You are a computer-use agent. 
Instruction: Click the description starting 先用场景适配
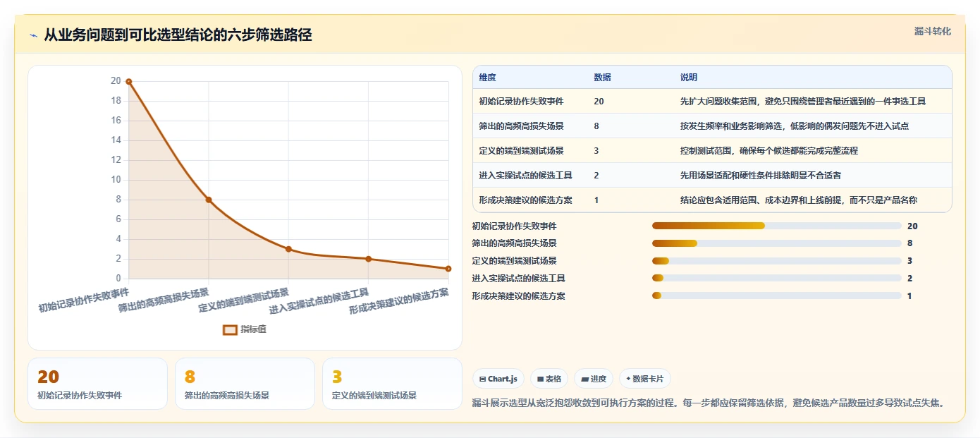point(760,176)
